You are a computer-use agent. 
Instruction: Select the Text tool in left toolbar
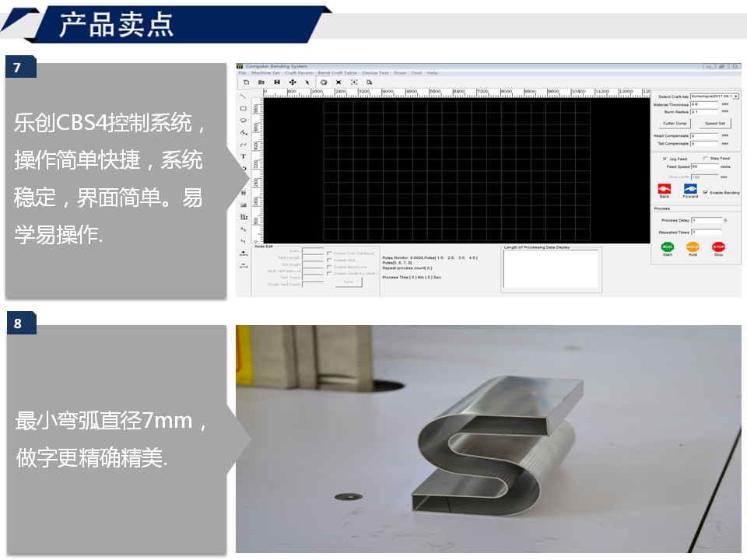tap(243, 156)
